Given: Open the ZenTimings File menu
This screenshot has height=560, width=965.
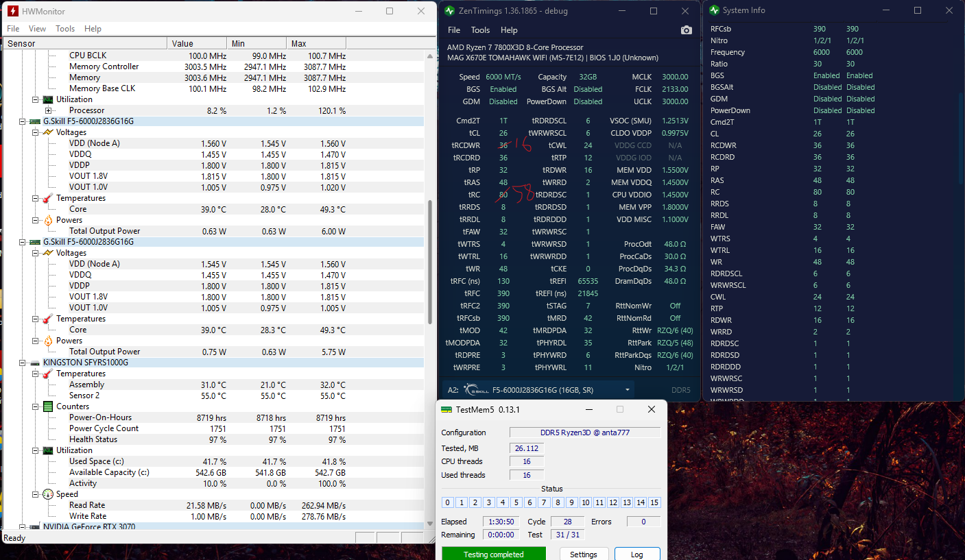Looking at the screenshot, I should [x=454, y=30].
